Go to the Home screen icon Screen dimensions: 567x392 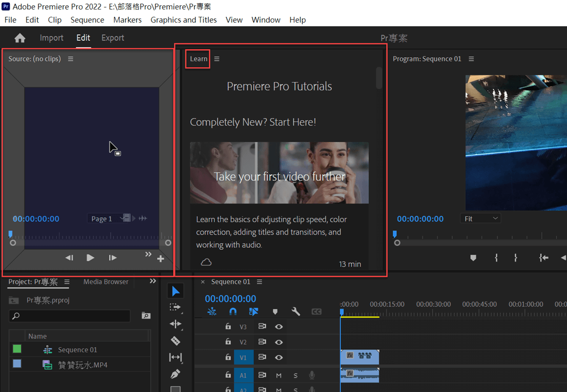[20, 38]
